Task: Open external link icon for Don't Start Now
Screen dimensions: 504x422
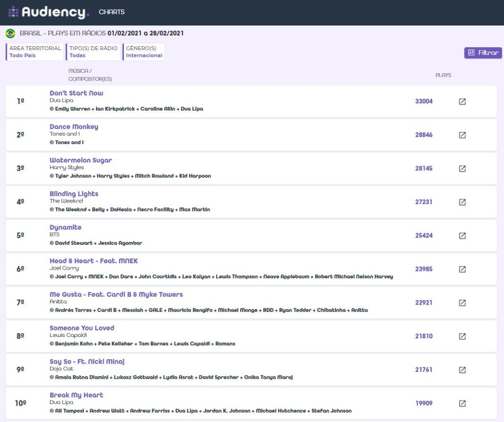Action: tap(462, 101)
